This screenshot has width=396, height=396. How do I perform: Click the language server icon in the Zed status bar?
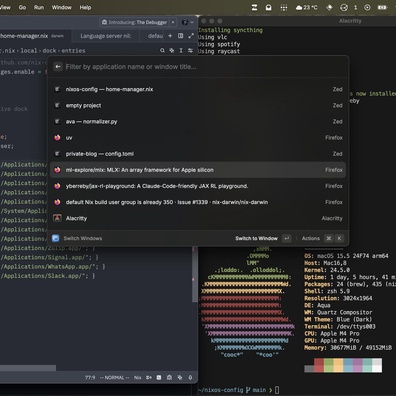[x=149, y=378]
